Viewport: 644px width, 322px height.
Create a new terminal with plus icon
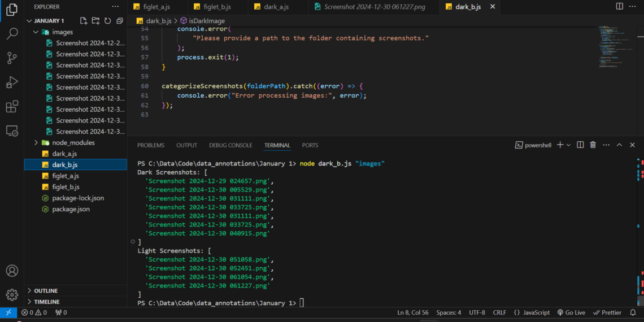tap(560, 145)
